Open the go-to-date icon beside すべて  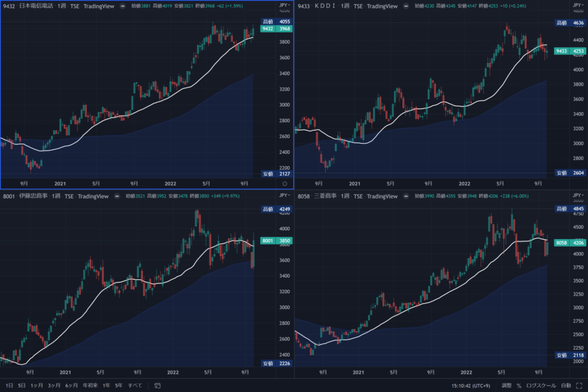157,386
